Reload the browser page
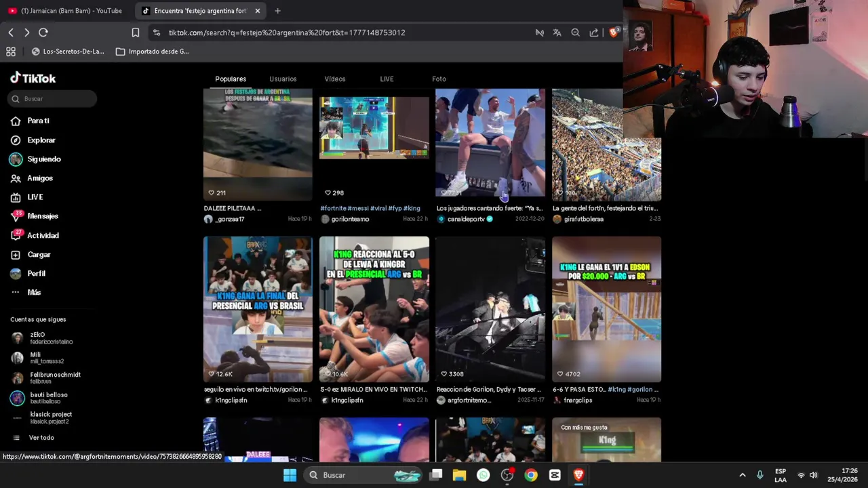Image resolution: width=868 pixels, height=488 pixels. tap(43, 33)
